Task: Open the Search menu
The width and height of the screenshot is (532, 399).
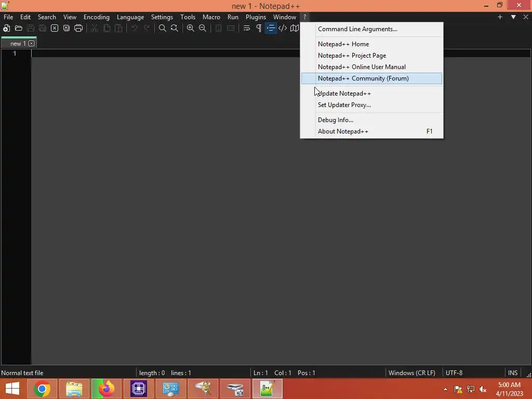Action: pyautogui.click(x=47, y=17)
